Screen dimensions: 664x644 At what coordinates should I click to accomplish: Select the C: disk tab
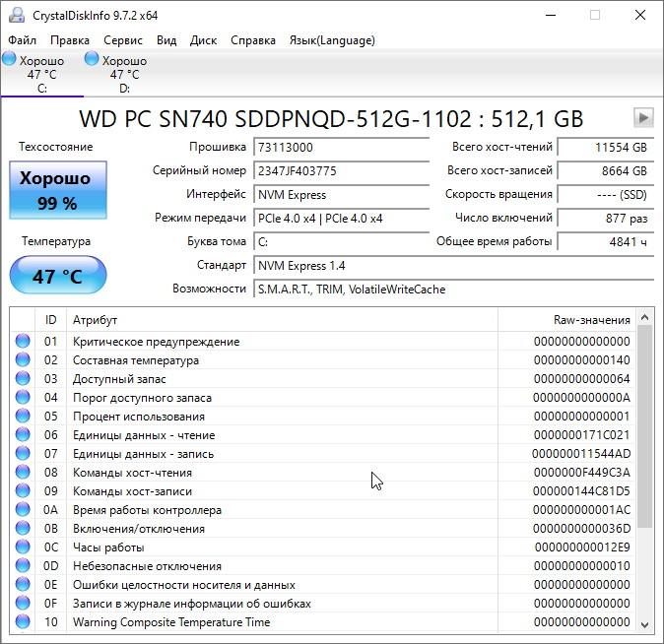[42, 74]
